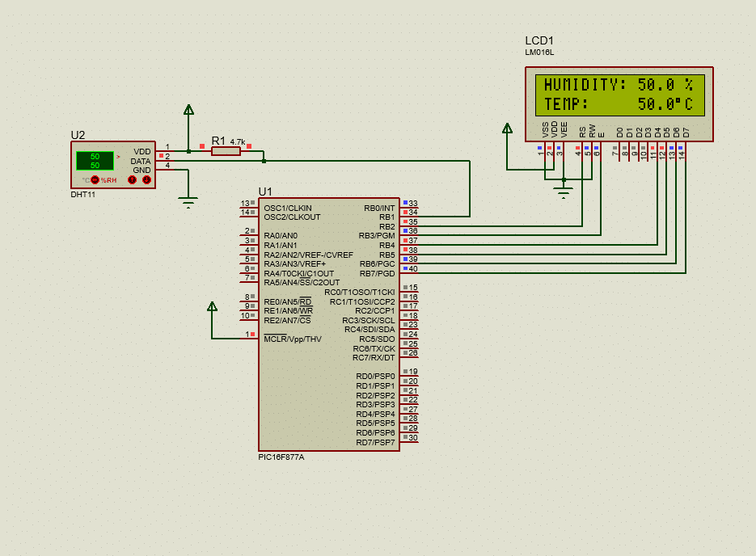Click the OSC1/CLKIN pin label
The width and height of the screenshot is (756, 556).
[x=288, y=208]
